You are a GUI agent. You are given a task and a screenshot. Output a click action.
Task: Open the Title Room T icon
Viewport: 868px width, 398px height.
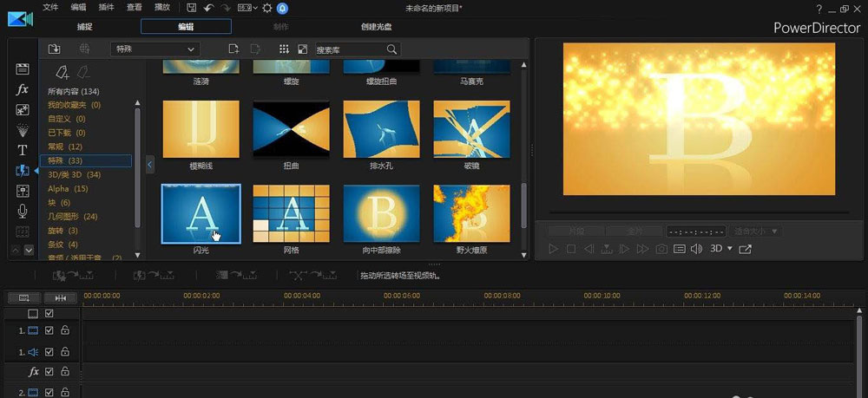click(23, 150)
